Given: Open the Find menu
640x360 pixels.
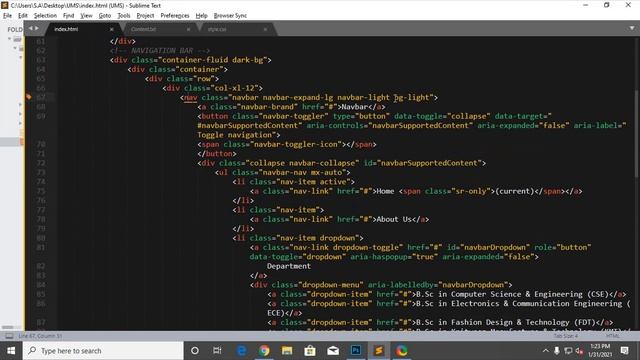Looking at the screenshot, I should pos(68,16).
